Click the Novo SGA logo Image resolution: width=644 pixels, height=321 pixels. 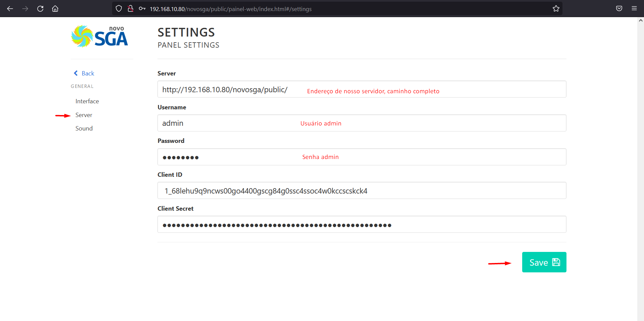[100, 37]
